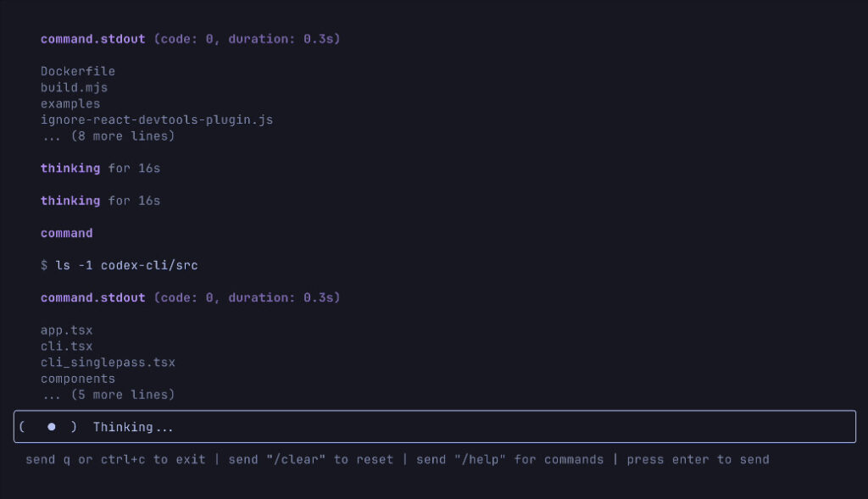The width and height of the screenshot is (868, 499).
Task: Click the spinner dot beside Thinking...
Action: (52, 427)
